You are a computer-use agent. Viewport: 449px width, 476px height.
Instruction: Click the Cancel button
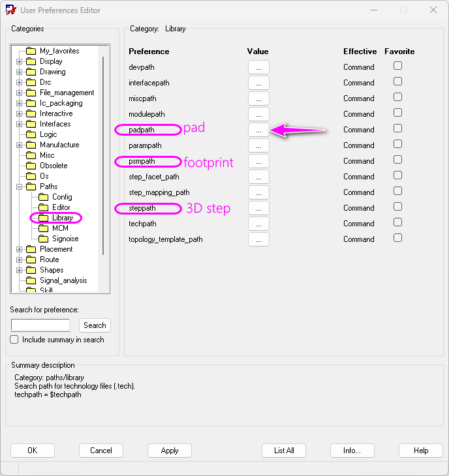coord(101,451)
